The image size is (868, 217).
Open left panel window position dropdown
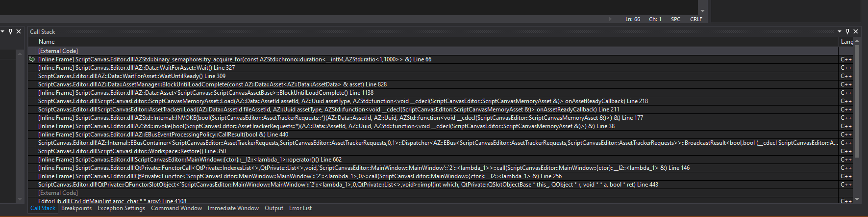(2, 31)
